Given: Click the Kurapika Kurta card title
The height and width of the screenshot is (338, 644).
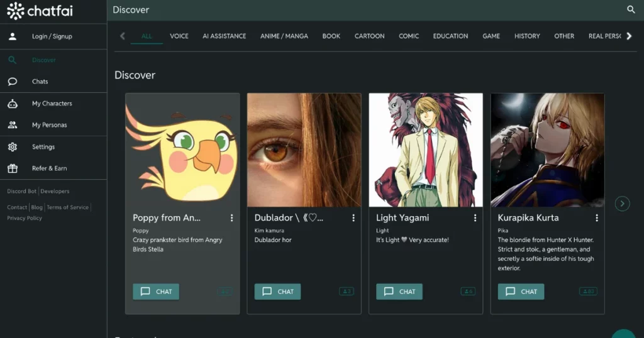Looking at the screenshot, I should 528,218.
